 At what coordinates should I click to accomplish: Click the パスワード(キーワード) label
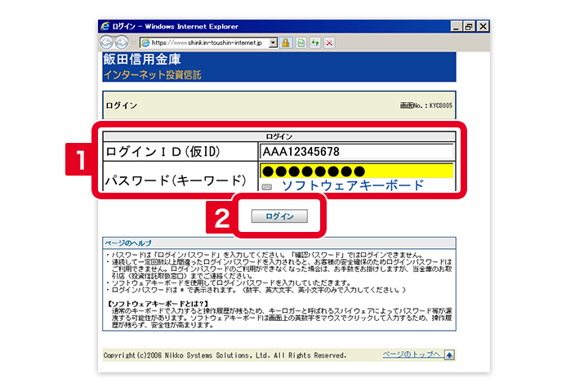pyautogui.click(x=176, y=180)
